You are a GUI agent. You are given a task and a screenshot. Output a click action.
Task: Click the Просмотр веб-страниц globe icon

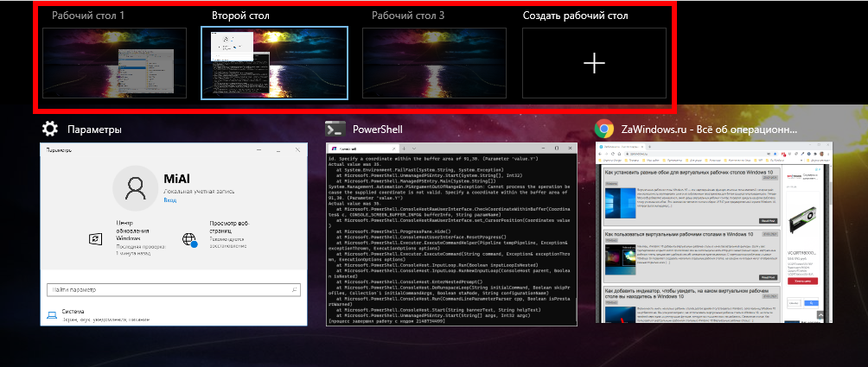point(189,241)
